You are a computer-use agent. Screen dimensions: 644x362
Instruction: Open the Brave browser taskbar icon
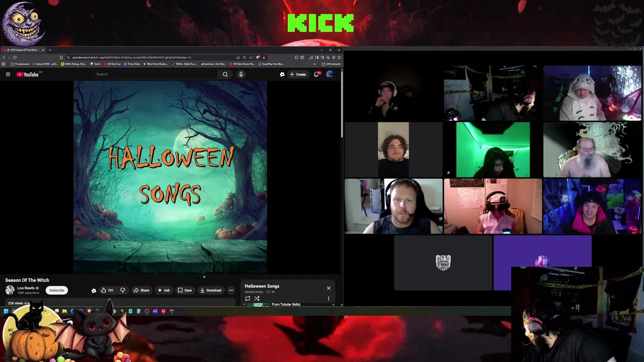(x=89, y=311)
